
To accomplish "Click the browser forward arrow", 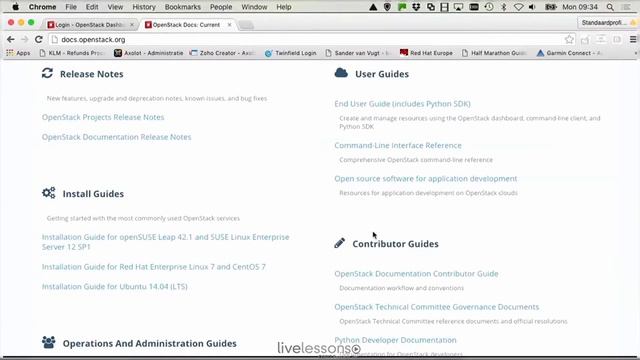I will click(24, 40).
